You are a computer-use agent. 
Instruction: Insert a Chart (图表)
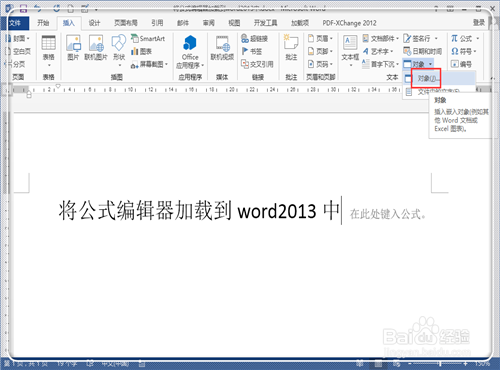pyautogui.click(x=141, y=51)
